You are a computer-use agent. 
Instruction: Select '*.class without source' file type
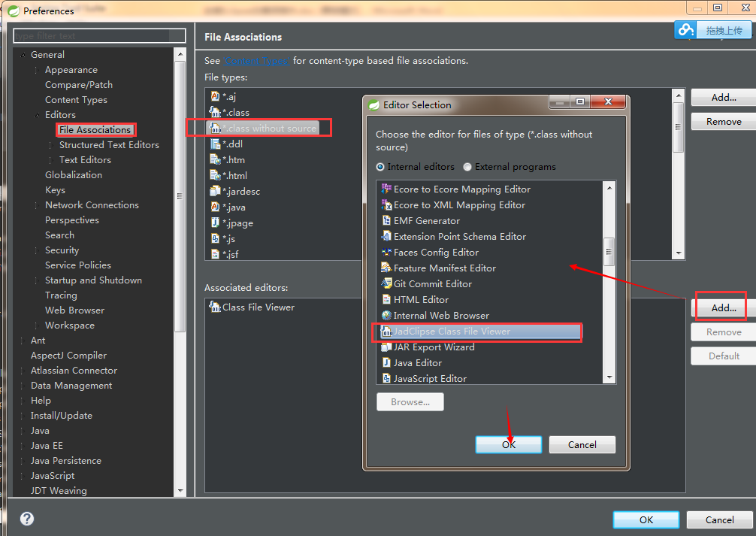(x=263, y=129)
